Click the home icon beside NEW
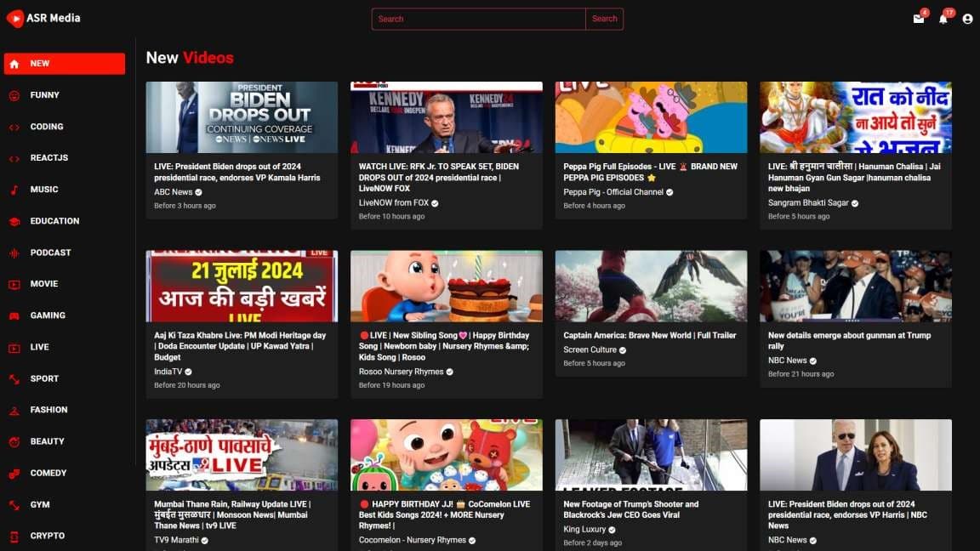This screenshot has width=980, height=551. click(x=14, y=64)
